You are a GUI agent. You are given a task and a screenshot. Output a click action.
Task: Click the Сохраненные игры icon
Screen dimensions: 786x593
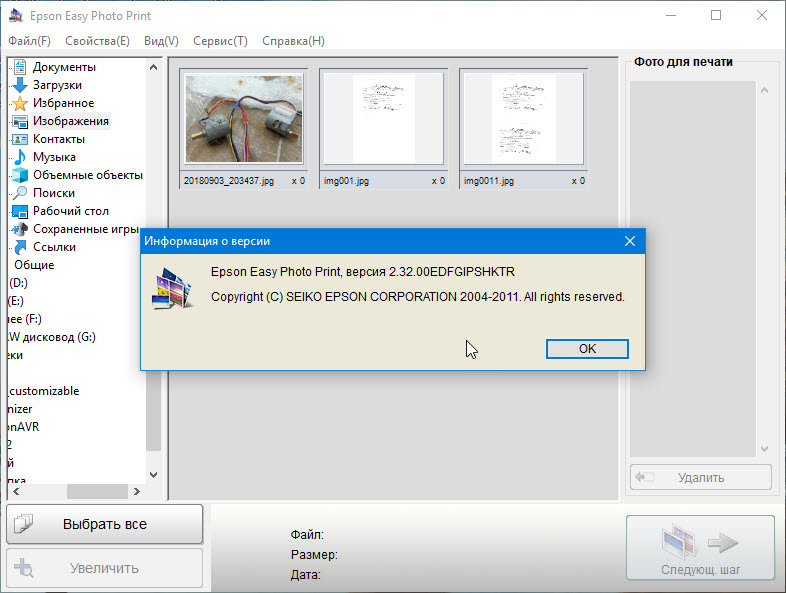pos(20,229)
